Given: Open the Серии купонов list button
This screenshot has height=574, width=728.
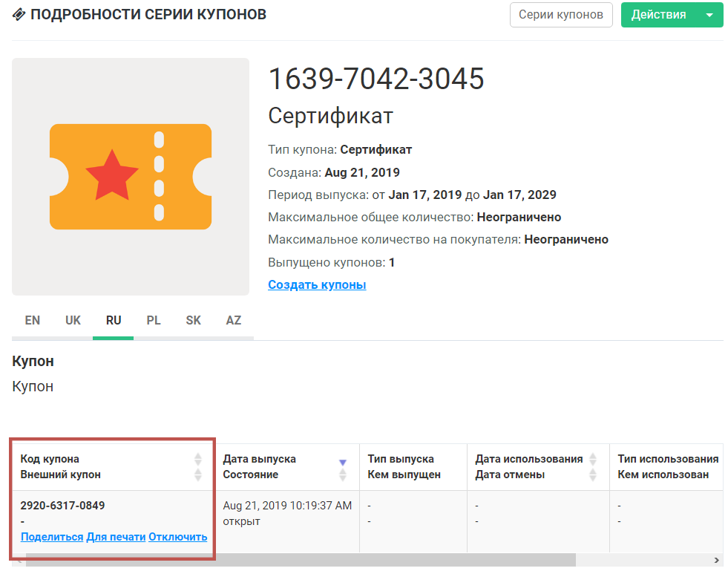Looking at the screenshot, I should [561, 15].
